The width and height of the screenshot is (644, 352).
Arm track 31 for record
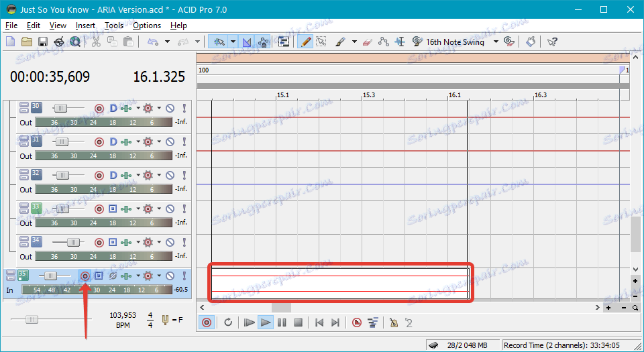99,142
